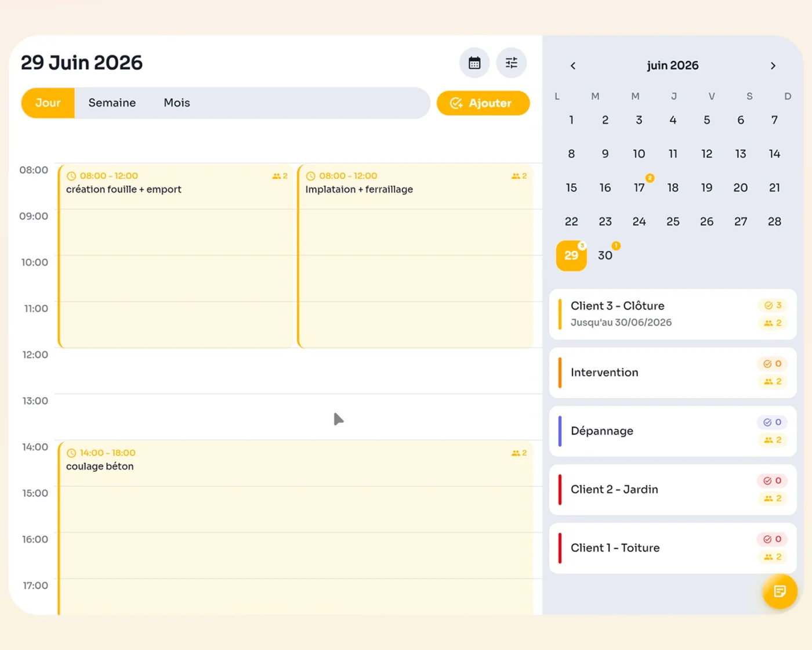Open the Client 3 - Clôture project card

coord(673,314)
